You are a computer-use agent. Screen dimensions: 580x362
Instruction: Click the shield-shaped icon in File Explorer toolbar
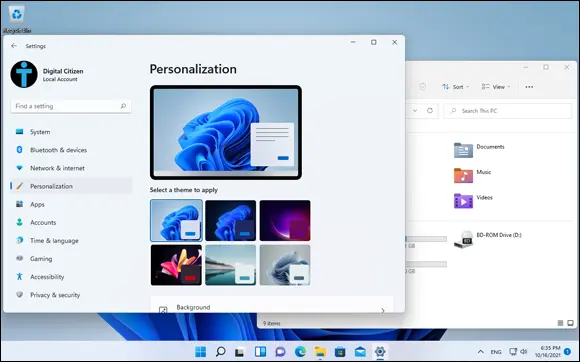click(423, 87)
